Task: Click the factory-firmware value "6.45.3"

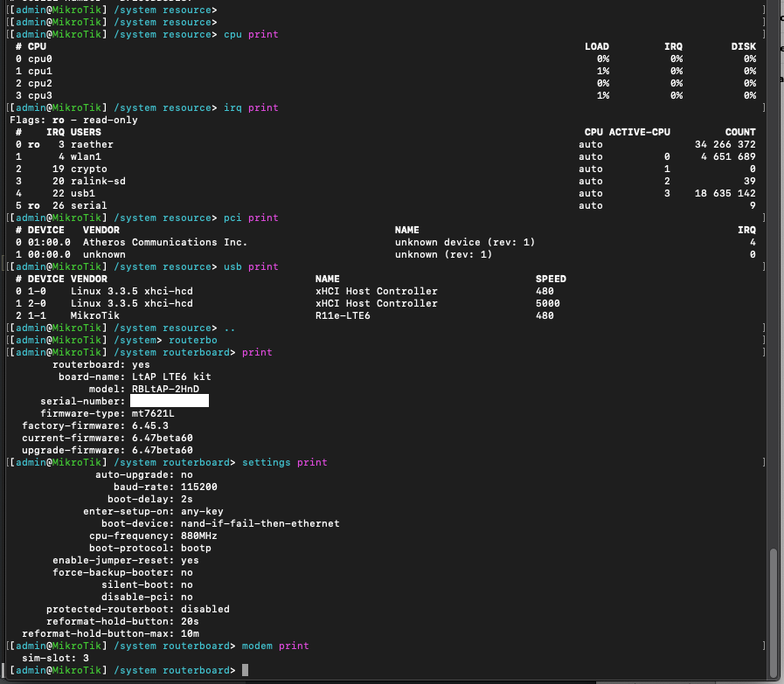Action: point(150,426)
